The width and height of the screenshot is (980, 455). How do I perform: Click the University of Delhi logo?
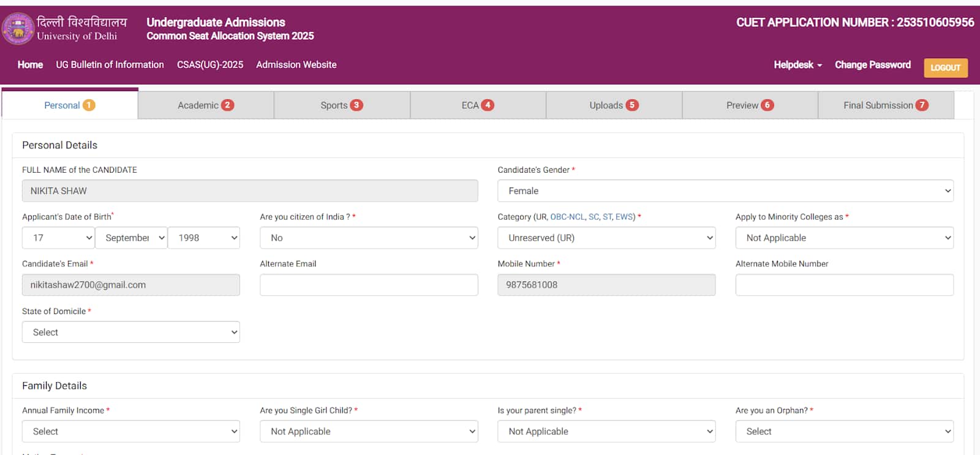[18, 28]
